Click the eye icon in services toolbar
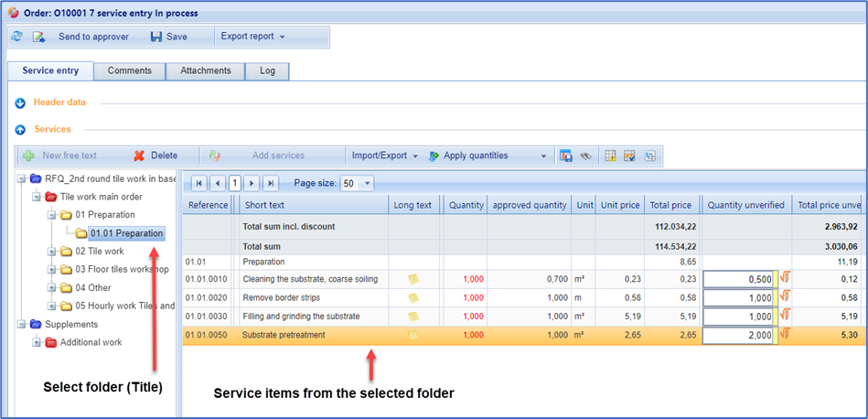This screenshot has width=868, height=419. click(585, 156)
